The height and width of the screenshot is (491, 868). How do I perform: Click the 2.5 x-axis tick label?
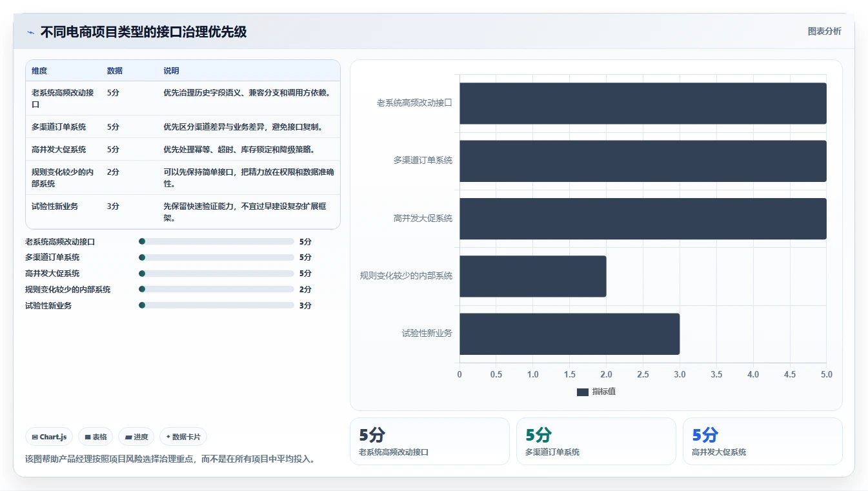pos(643,375)
